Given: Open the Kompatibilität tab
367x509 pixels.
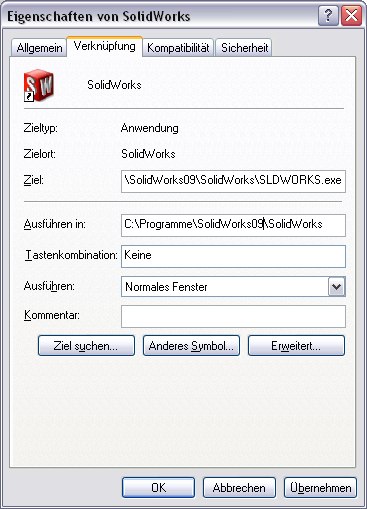Looking at the screenshot, I should 178,48.
